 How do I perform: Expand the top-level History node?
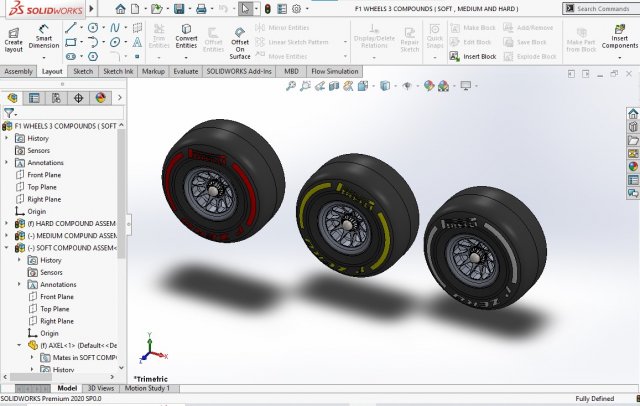(x=6, y=138)
